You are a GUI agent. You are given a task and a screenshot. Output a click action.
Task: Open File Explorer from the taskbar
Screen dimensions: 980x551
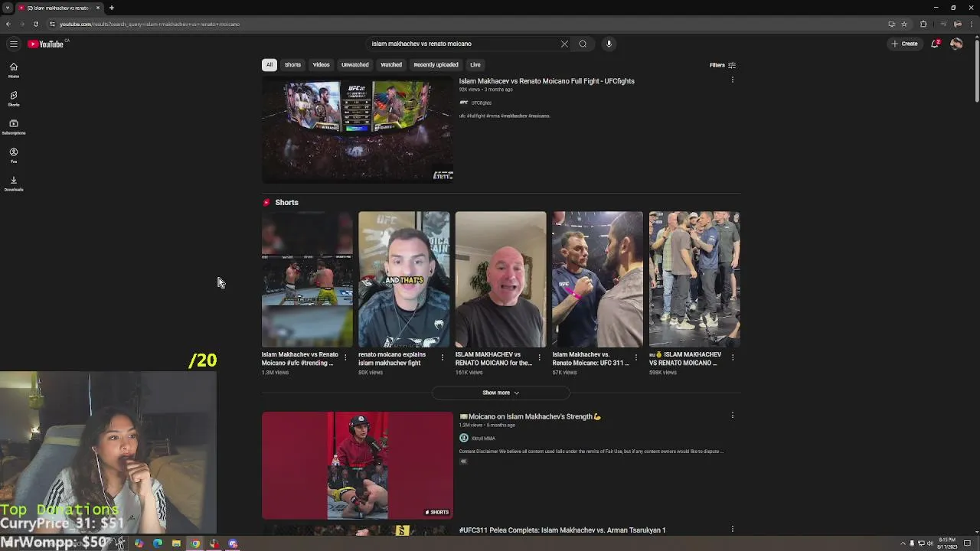tap(176, 543)
